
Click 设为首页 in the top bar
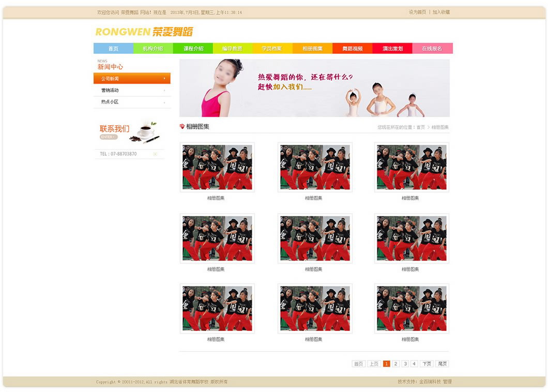[417, 12]
